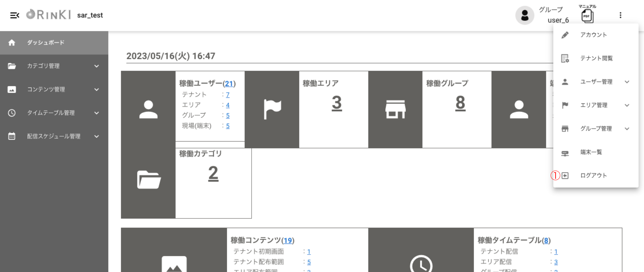Expand タイムテーブル管理 sidebar section
The image size is (644, 272).
[97, 113]
